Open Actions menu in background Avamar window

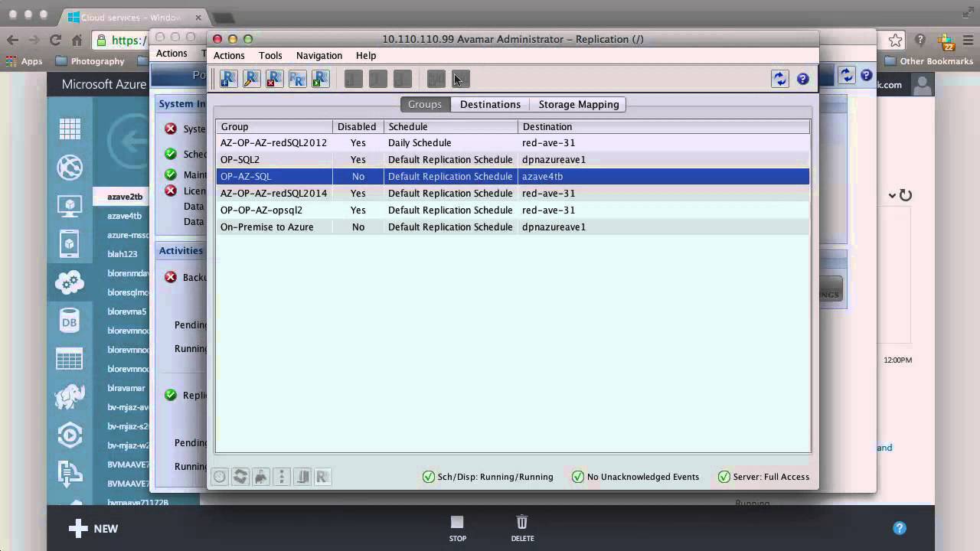171,54
